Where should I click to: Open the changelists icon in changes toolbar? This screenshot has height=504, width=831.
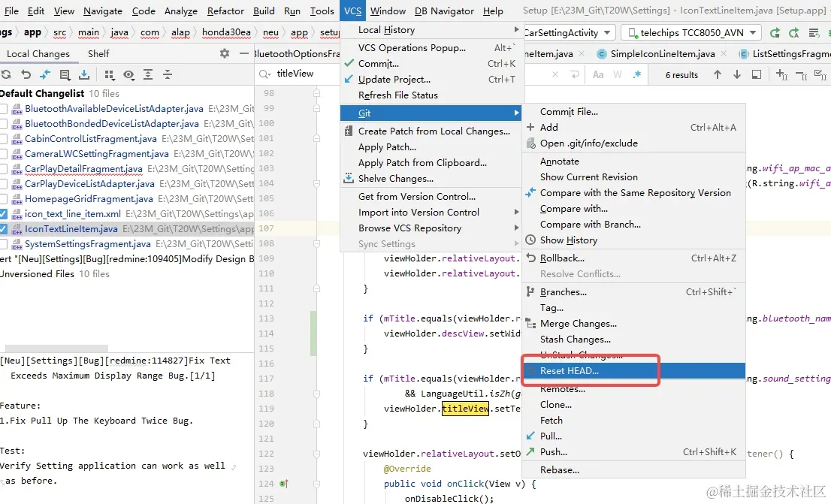[65, 74]
